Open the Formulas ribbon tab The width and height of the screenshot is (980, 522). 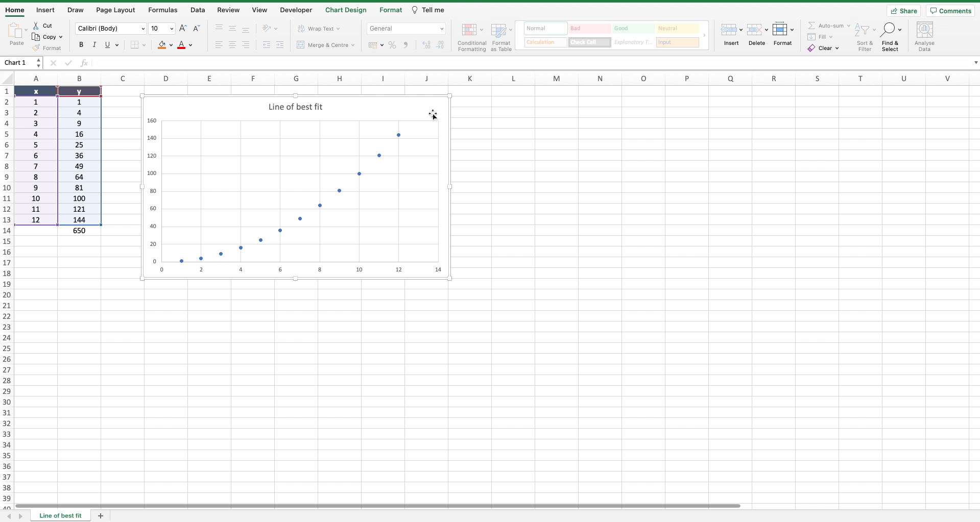pyautogui.click(x=162, y=10)
